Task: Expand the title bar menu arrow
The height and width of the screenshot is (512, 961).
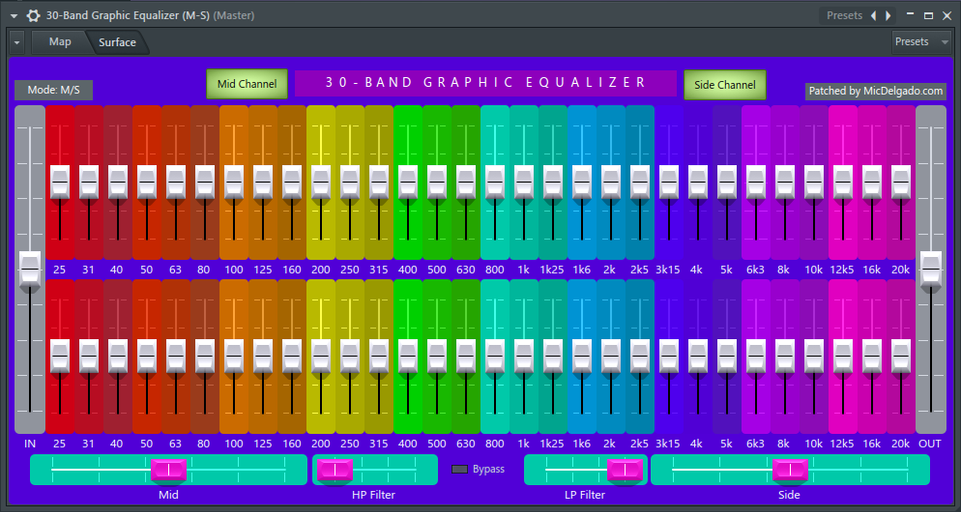Action: click(x=13, y=16)
